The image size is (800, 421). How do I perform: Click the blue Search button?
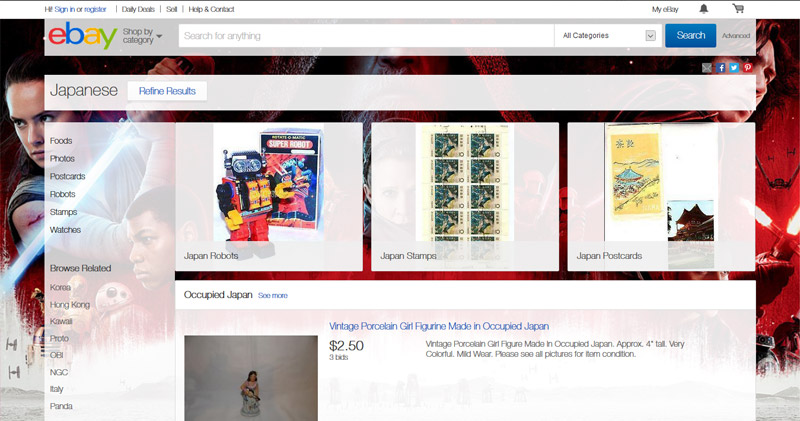coord(690,36)
